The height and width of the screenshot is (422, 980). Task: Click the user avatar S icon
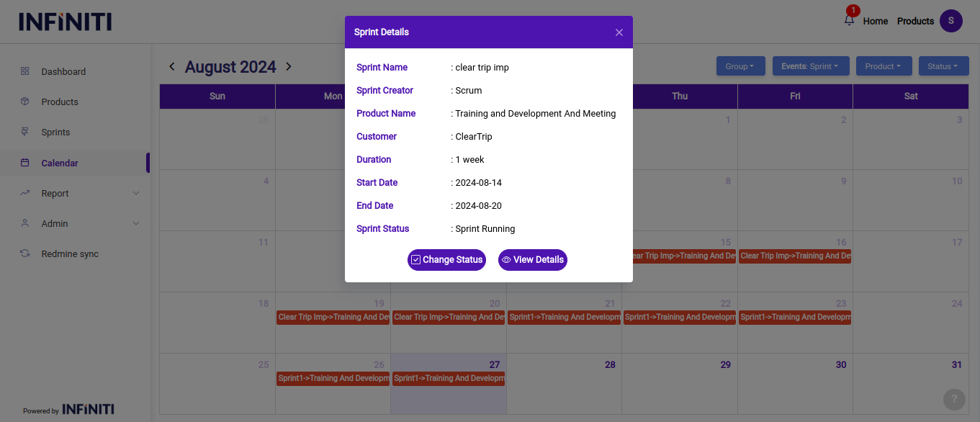pos(950,21)
